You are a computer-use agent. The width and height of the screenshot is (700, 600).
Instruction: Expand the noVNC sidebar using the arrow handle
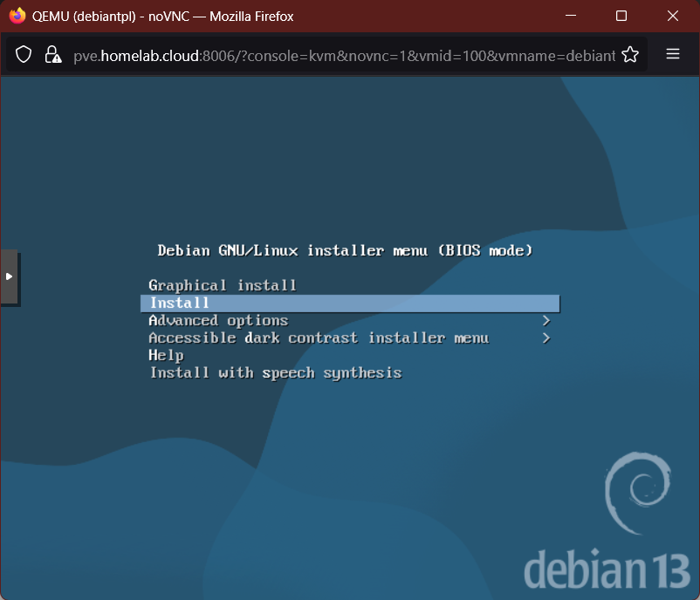click(10, 276)
